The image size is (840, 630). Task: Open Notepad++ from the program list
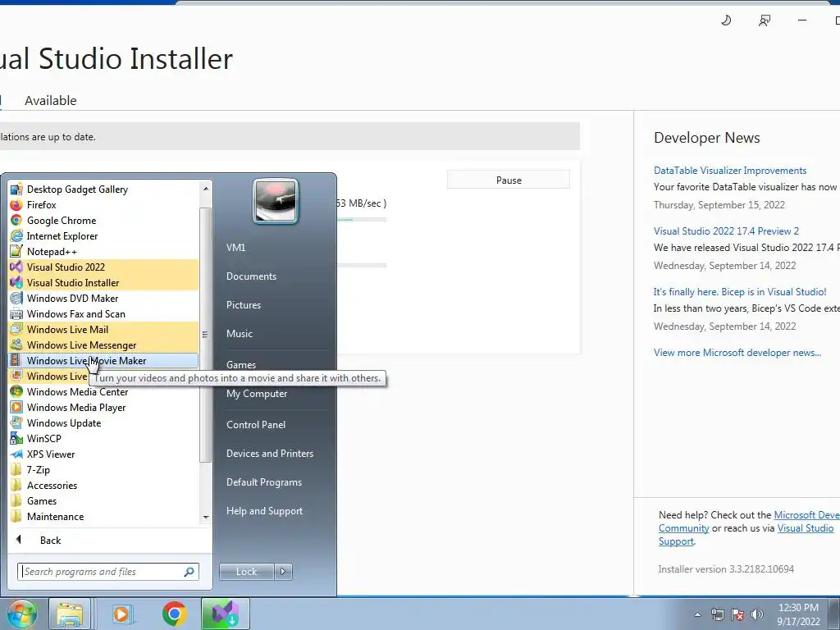click(103, 251)
